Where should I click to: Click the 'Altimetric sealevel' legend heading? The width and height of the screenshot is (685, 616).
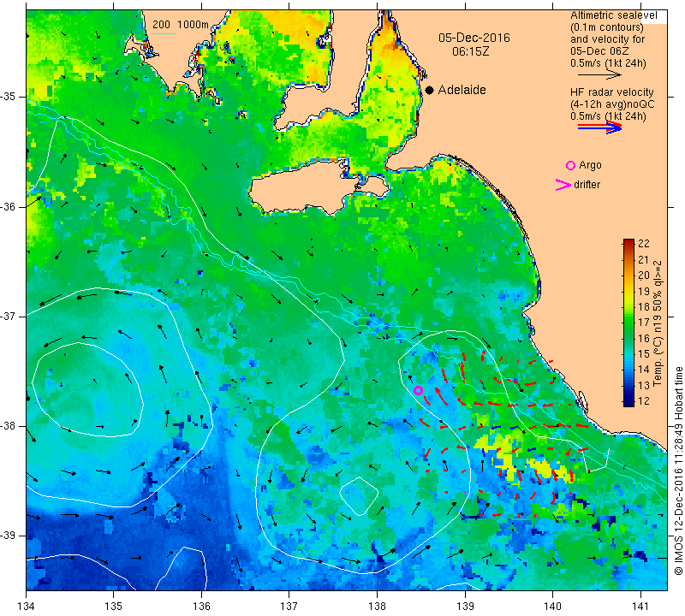click(x=614, y=15)
